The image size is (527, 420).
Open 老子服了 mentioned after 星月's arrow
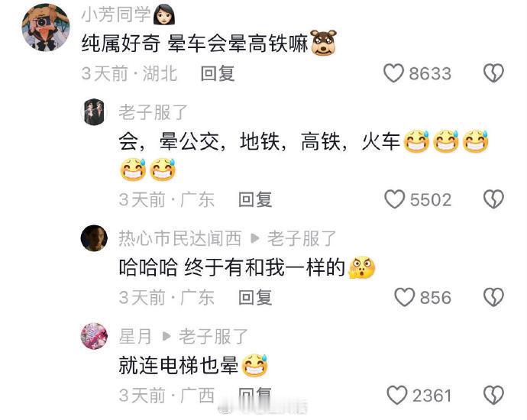coord(213,336)
